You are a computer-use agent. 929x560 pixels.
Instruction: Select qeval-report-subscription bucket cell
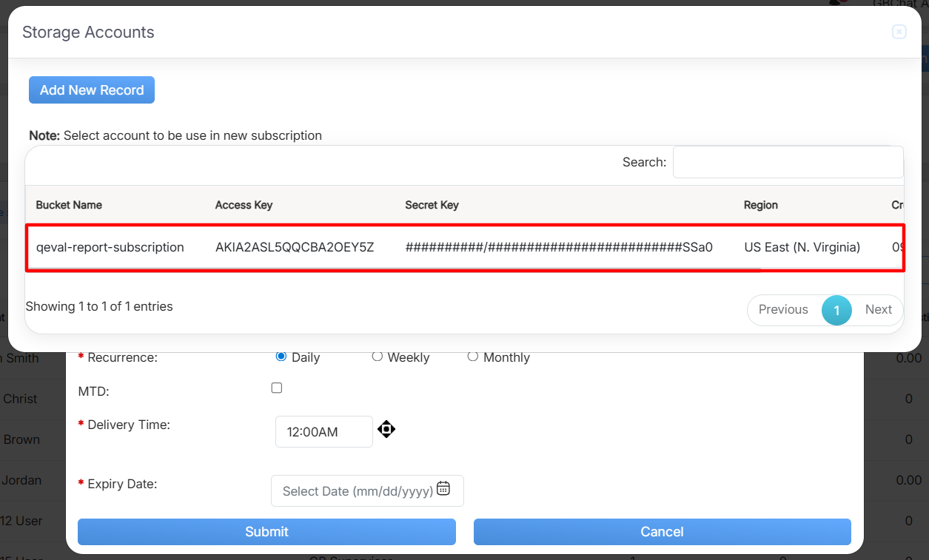coord(110,247)
